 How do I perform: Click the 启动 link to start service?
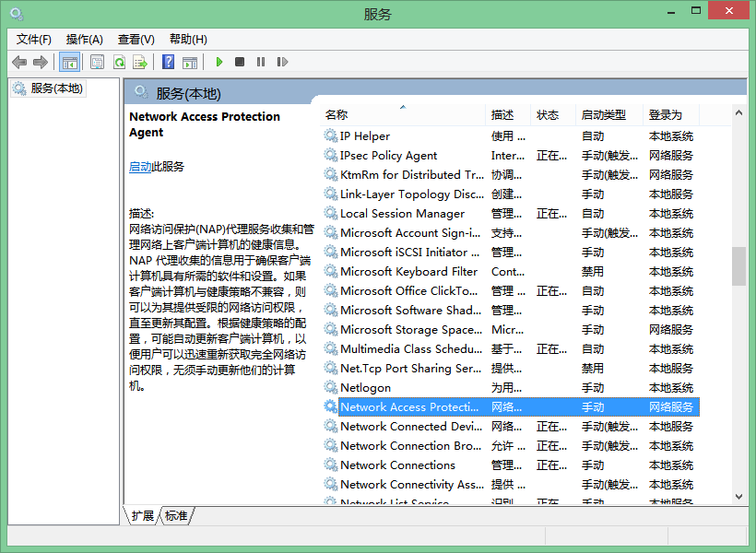(140, 167)
